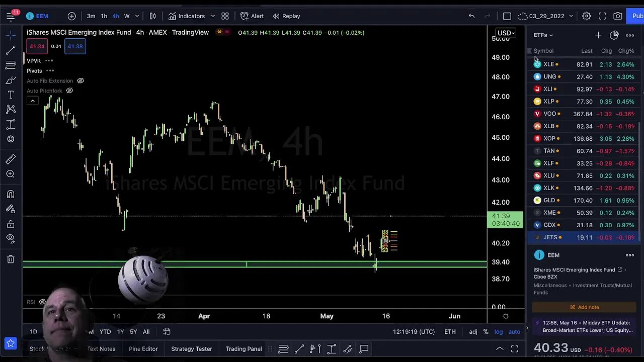Expand the timeframe interval dropdown
This screenshot has width=644, height=362.
[137, 16]
